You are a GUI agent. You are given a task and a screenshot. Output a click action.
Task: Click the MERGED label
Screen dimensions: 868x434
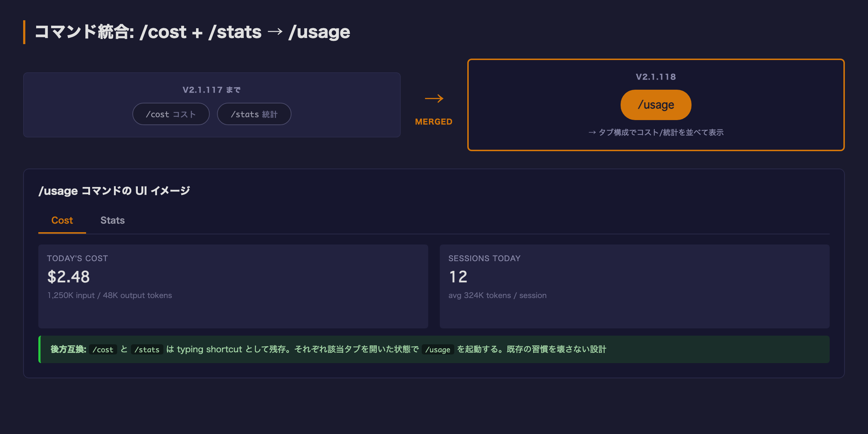(x=434, y=122)
